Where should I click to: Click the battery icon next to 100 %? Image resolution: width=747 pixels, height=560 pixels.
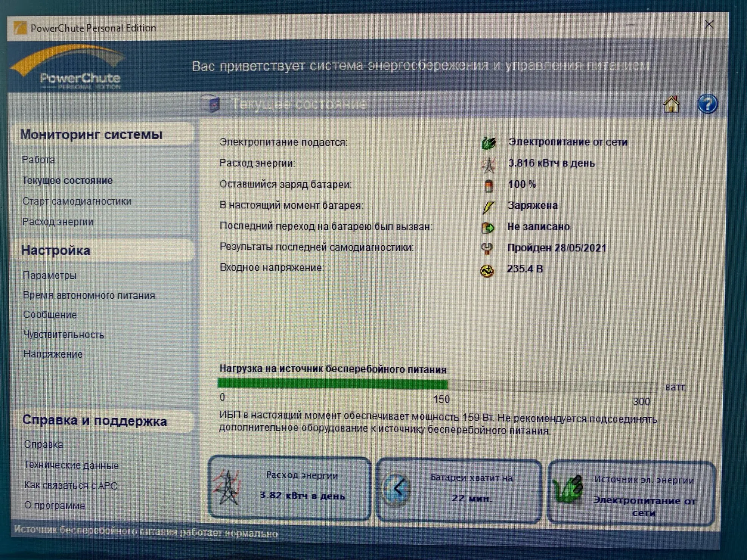(488, 186)
